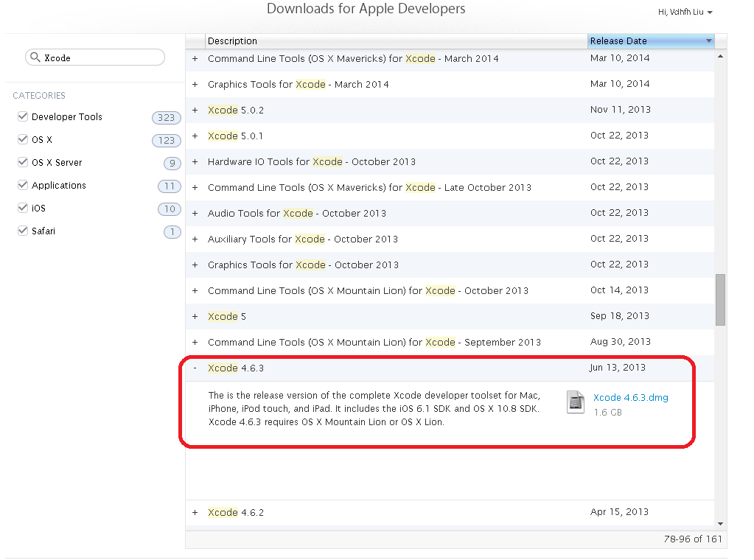Expand Hardware IO Tools October 2013
Viewport: 754px width, 560px height.
coord(195,162)
